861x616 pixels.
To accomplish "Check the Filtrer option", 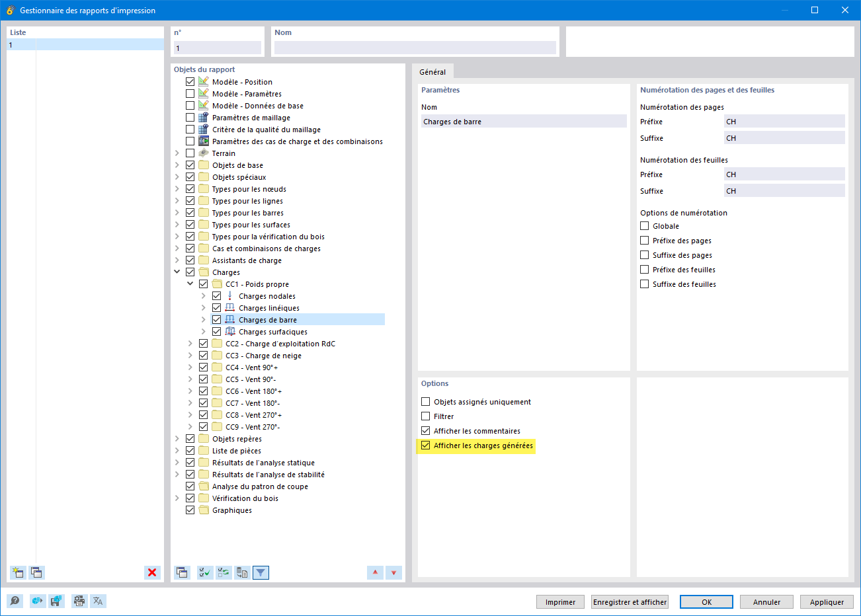I will click(x=426, y=416).
